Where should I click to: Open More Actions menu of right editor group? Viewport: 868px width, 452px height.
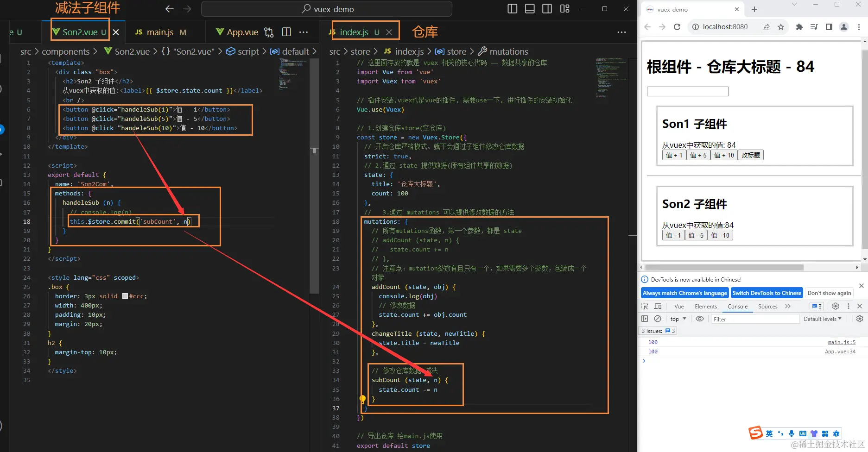click(x=622, y=32)
